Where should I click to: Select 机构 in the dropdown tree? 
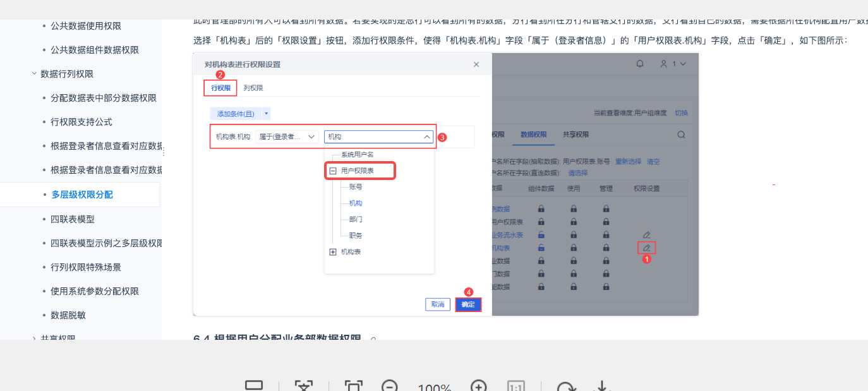click(x=356, y=203)
